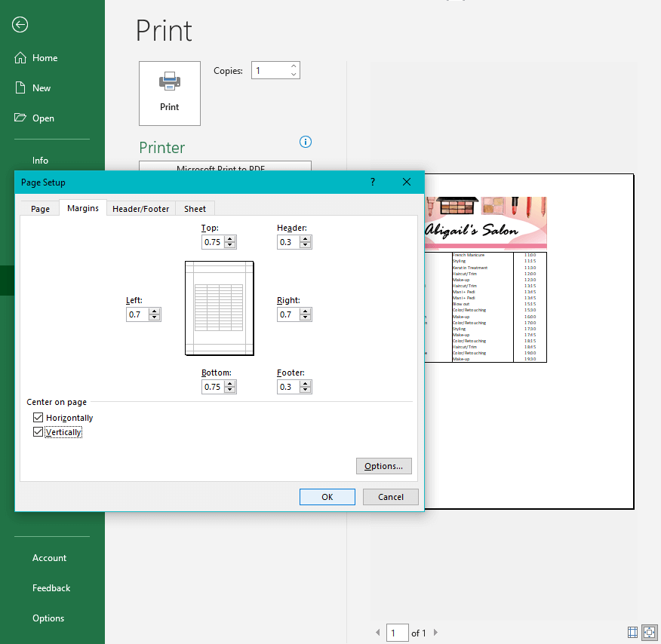Click in the Footer margin field

(287, 387)
